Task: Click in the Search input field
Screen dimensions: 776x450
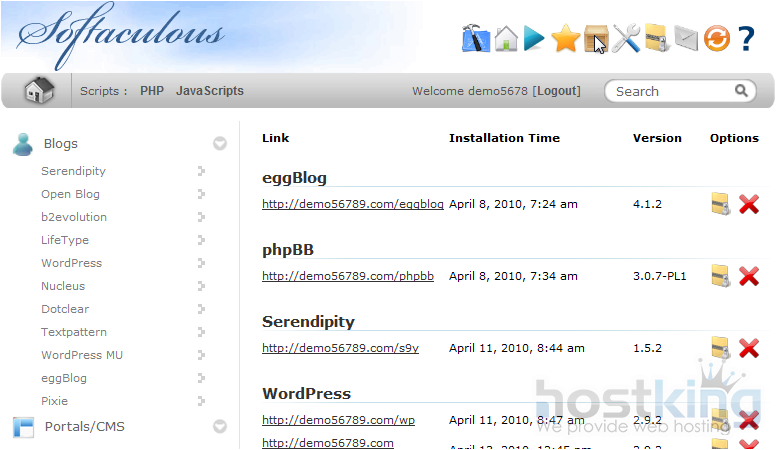Action: pos(670,91)
